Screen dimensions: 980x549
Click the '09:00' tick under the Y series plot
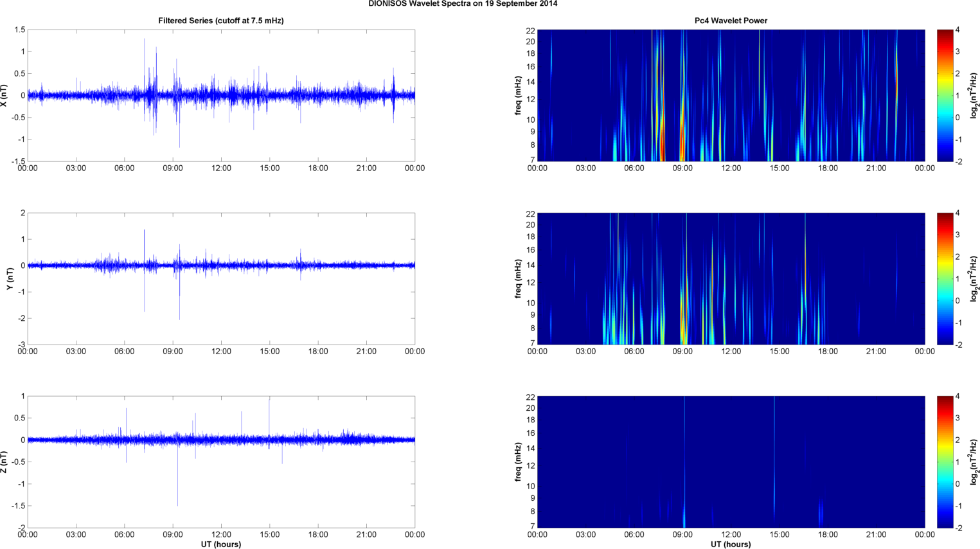tap(173, 352)
